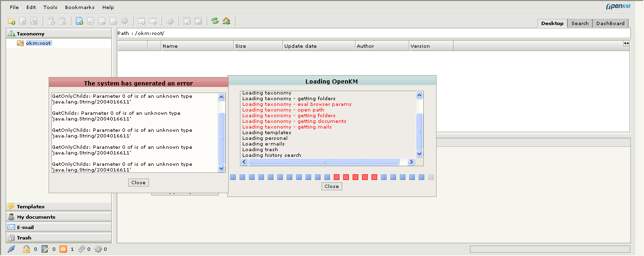Click the loading log scroll down arrow
644x256 pixels.
420,154
